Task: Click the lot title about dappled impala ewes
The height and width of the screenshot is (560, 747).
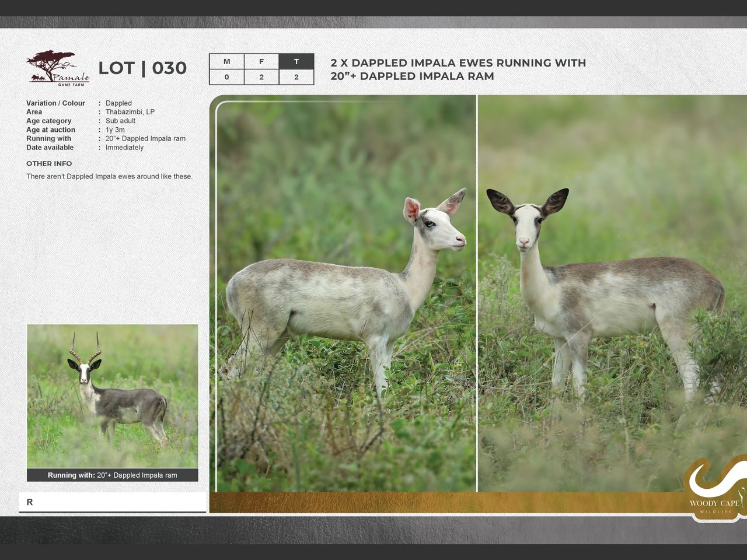Action: (x=458, y=69)
